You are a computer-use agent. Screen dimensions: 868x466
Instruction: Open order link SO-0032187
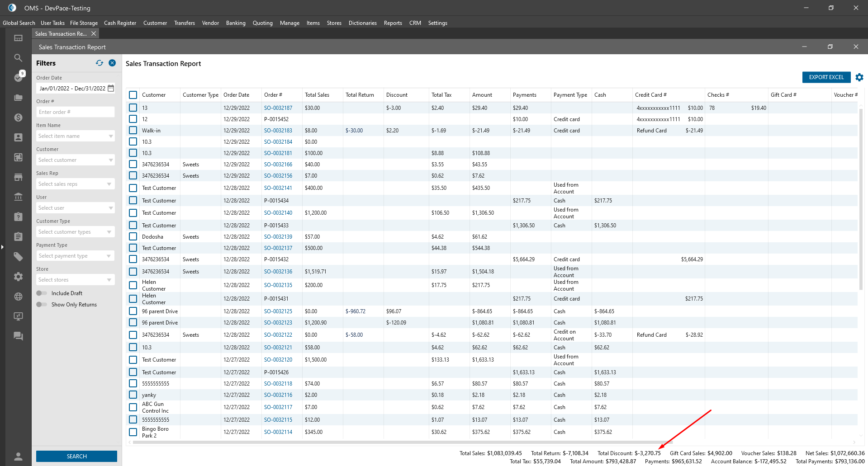point(278,108)
